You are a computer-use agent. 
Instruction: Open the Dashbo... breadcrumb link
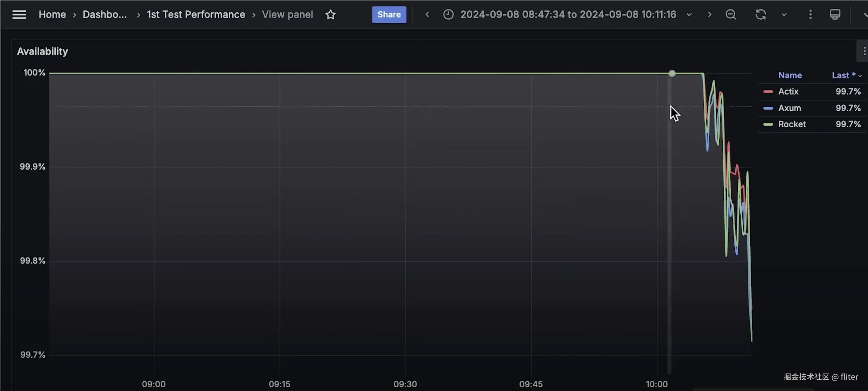104,14
